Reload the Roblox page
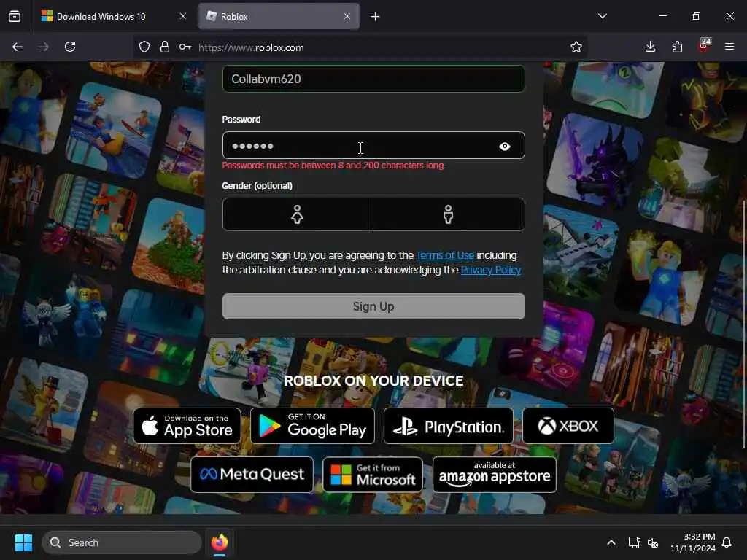Screen dimensions: 747x560 click(70, 47)
